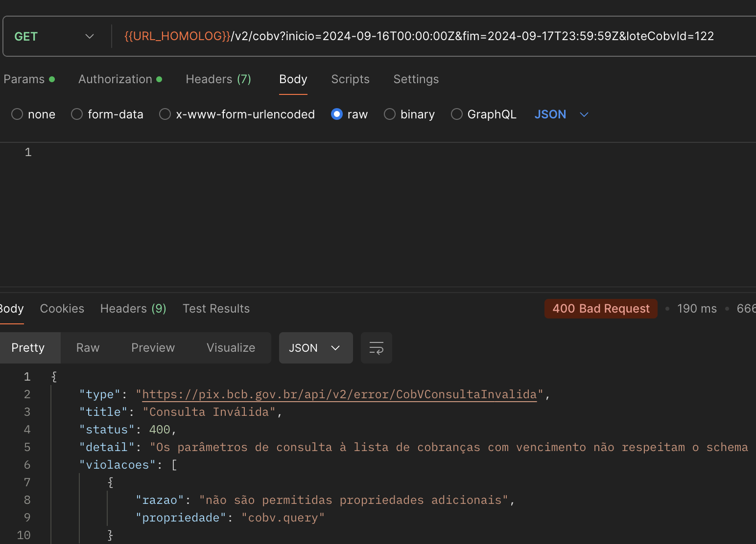Click the "type" key in response

pyautogui.click(x=100, y=394)
